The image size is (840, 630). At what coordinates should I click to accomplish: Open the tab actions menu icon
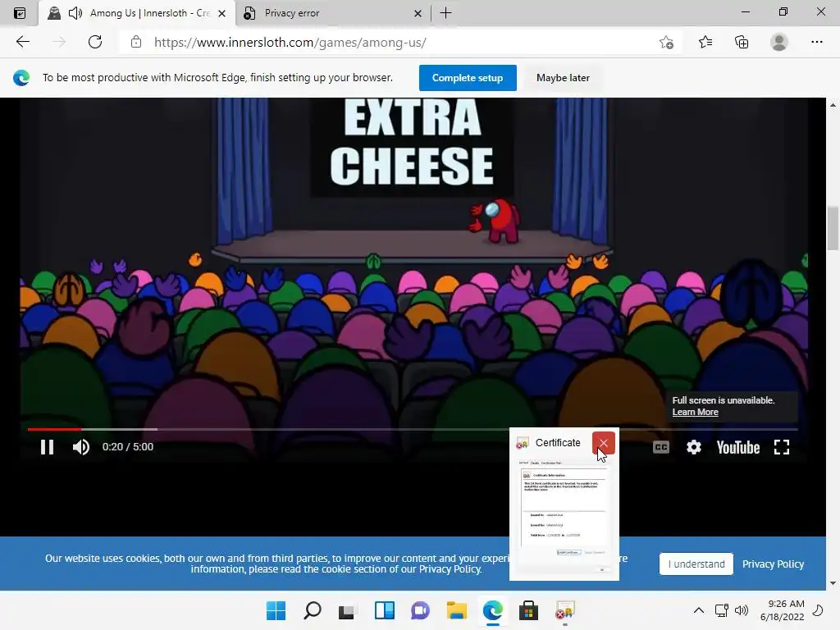[x=20, y=13]
